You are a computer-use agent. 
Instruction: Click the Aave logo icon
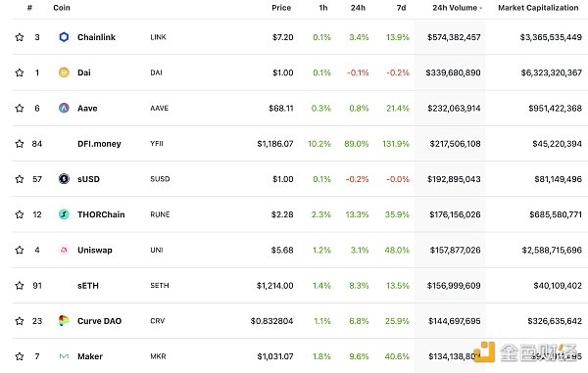pos(64,108)
